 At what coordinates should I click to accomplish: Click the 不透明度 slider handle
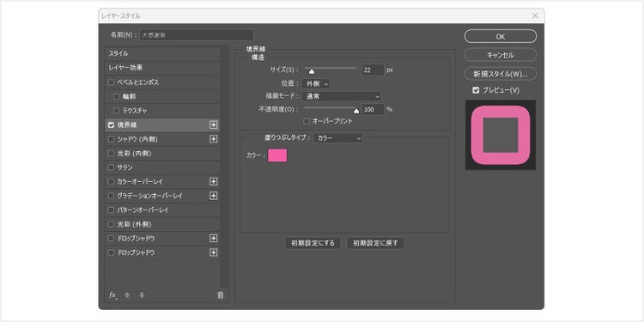click(356, 111)
